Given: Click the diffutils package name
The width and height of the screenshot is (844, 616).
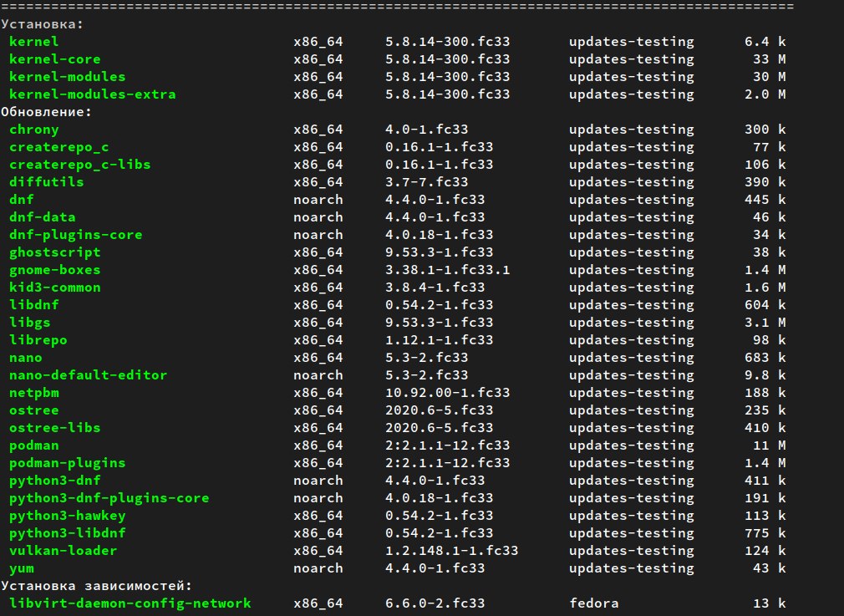Looking at the screenshot, I should point(46,182).
